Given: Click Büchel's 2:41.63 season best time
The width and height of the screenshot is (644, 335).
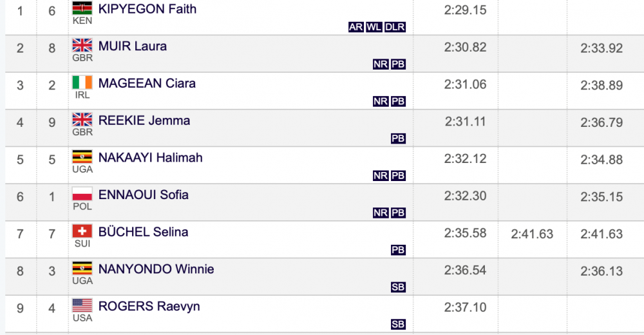Looking at the screenshot, I should (x=533, y=234).
